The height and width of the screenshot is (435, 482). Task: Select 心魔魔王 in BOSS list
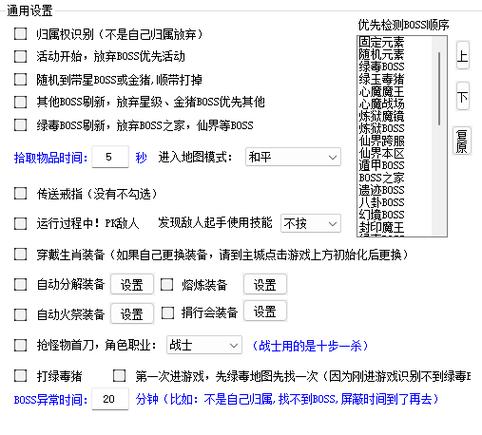pos(381,91)
